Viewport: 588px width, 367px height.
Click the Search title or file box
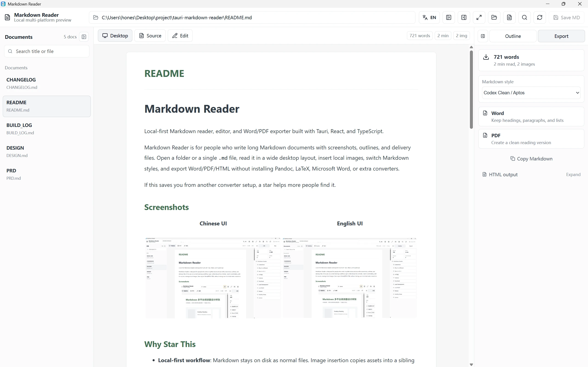pos(47,51)
